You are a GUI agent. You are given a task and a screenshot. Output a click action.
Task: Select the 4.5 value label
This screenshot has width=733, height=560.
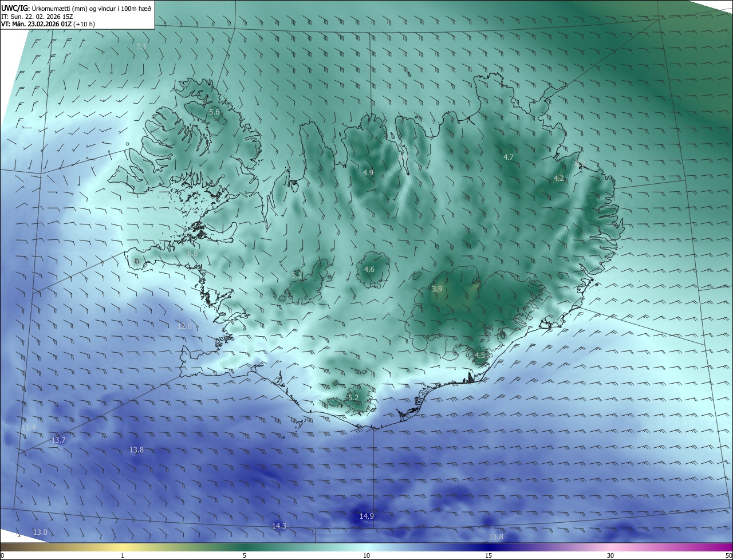tap(480, 356)
